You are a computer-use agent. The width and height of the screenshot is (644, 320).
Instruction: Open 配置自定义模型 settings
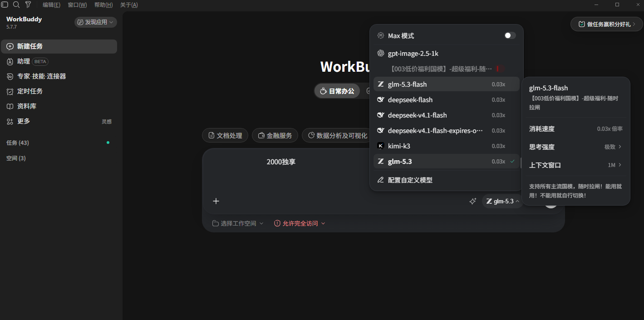coord(447,180)
